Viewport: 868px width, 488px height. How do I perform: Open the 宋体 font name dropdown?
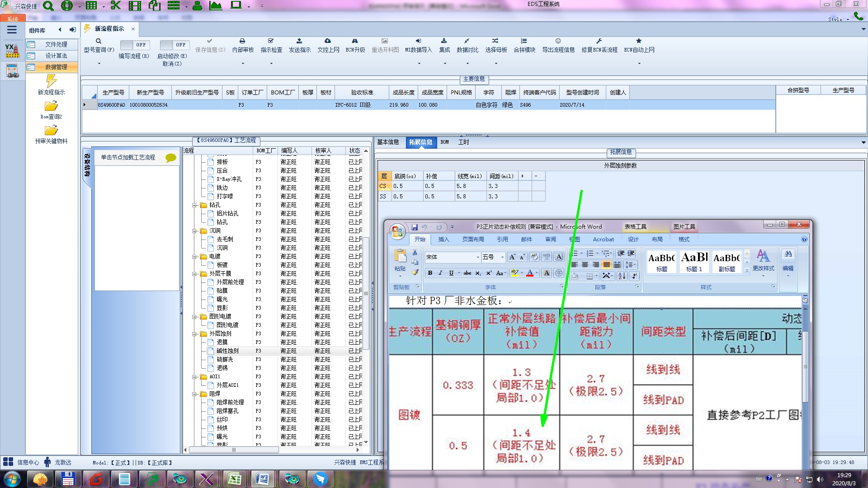[478, 257]
